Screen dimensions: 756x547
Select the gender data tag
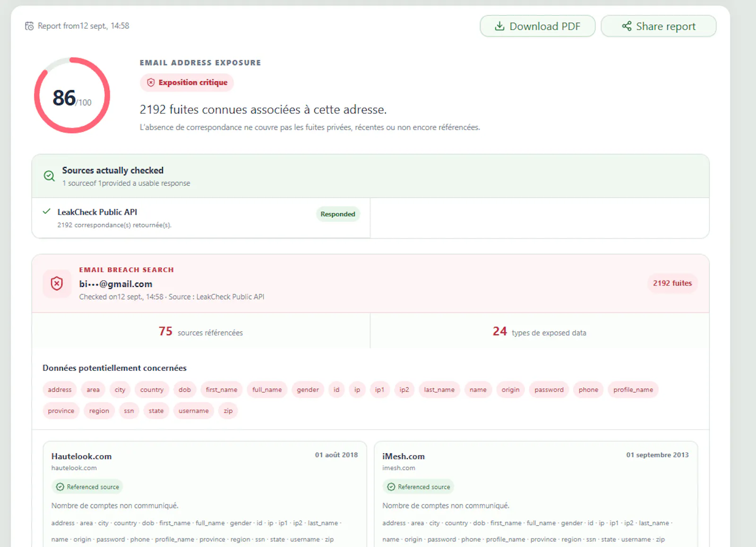click(x=308, y=390)
